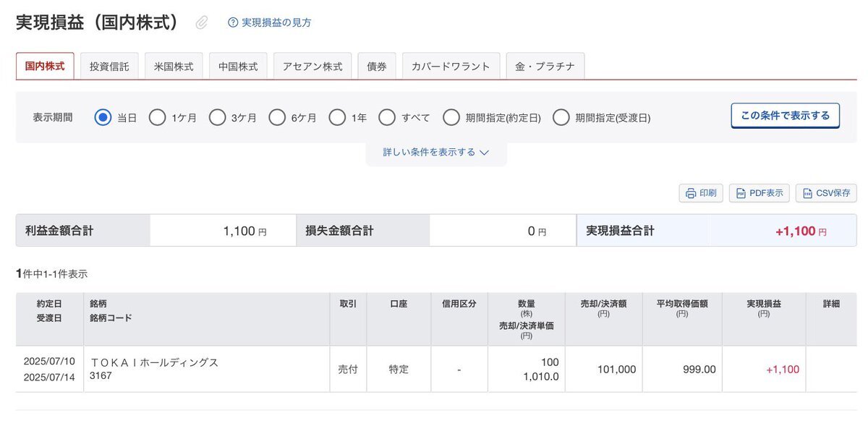Click the printer icon for 印刷
The height and width of the screenshot is (426, 868).
tap(691, 193)
